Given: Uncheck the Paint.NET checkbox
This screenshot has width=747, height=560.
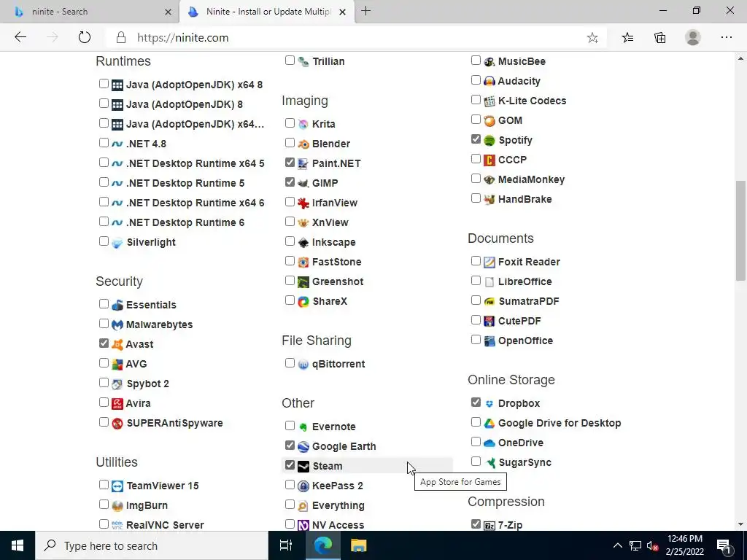Looking at the screenshot, I should 290,163.
